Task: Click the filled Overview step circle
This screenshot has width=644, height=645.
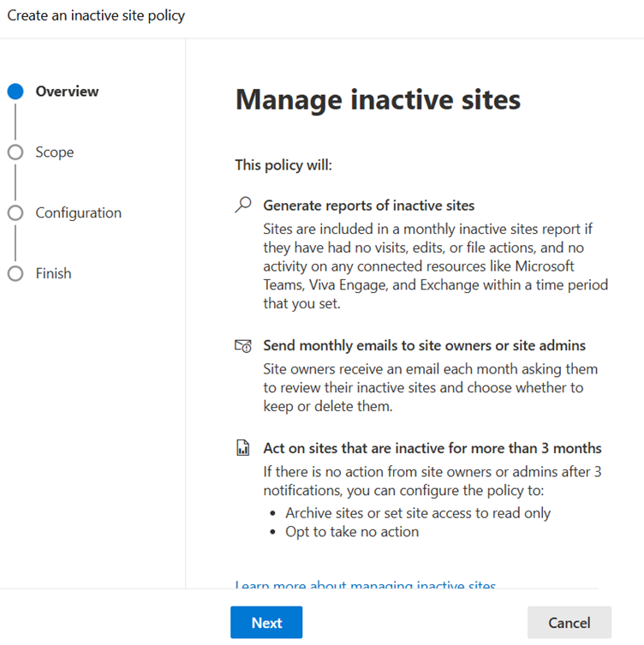Action: pyautogui.click(x=15, y=92)
